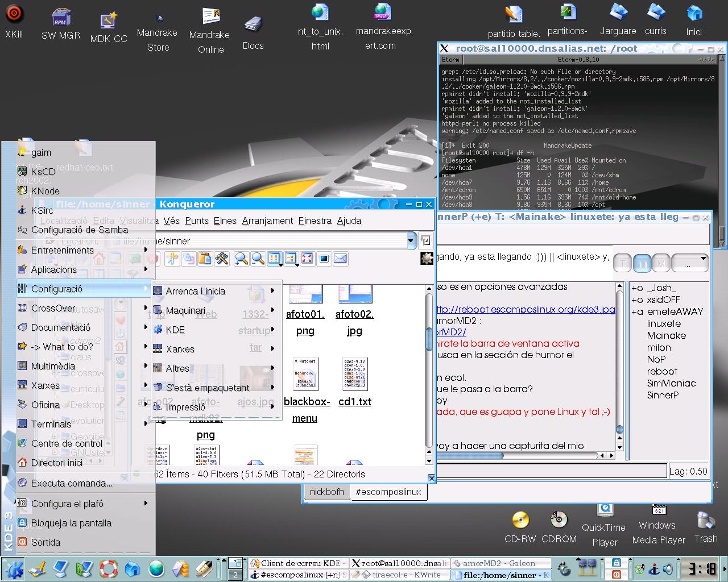Select Bloqueja la pantalla in K menu
Viewport: 728px width, 582px height.
click(x=85, y=523)
